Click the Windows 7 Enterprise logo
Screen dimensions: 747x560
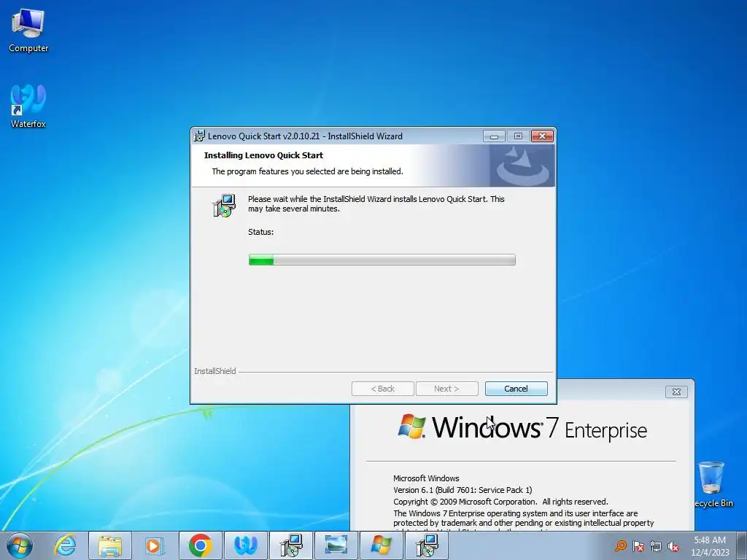pos(522,427)
